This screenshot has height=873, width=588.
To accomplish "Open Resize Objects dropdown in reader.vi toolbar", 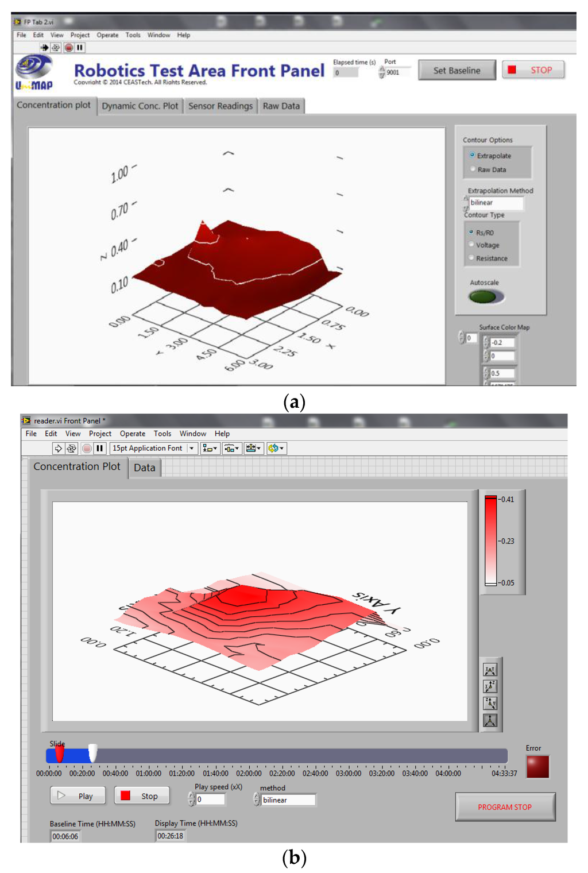I will [253, 448].
